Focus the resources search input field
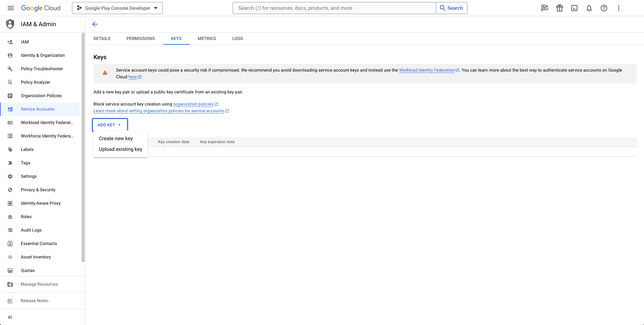Screen dimensions: 644x325 (334, 8)
